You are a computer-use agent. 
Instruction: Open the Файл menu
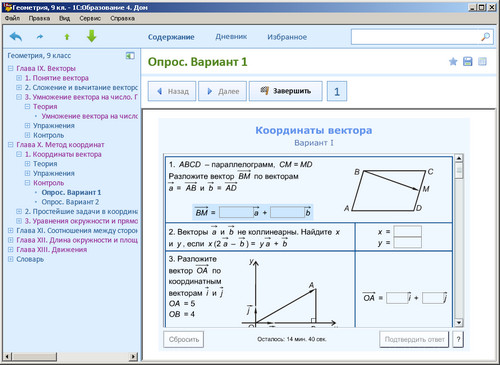(x=12, y=18)
